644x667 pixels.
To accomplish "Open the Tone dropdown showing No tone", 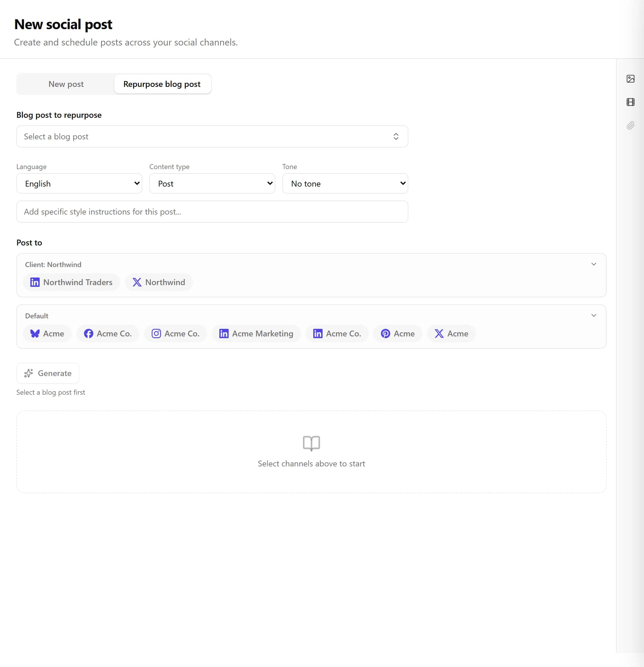I will [x=345, y=183].
